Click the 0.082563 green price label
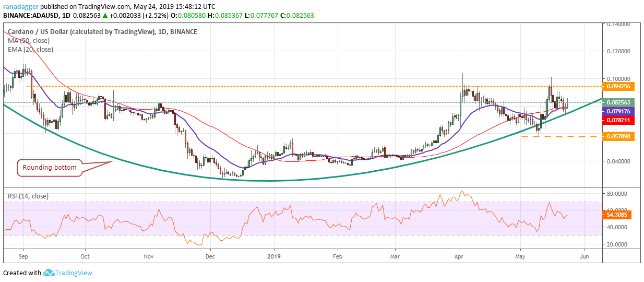 pos(618,102)
